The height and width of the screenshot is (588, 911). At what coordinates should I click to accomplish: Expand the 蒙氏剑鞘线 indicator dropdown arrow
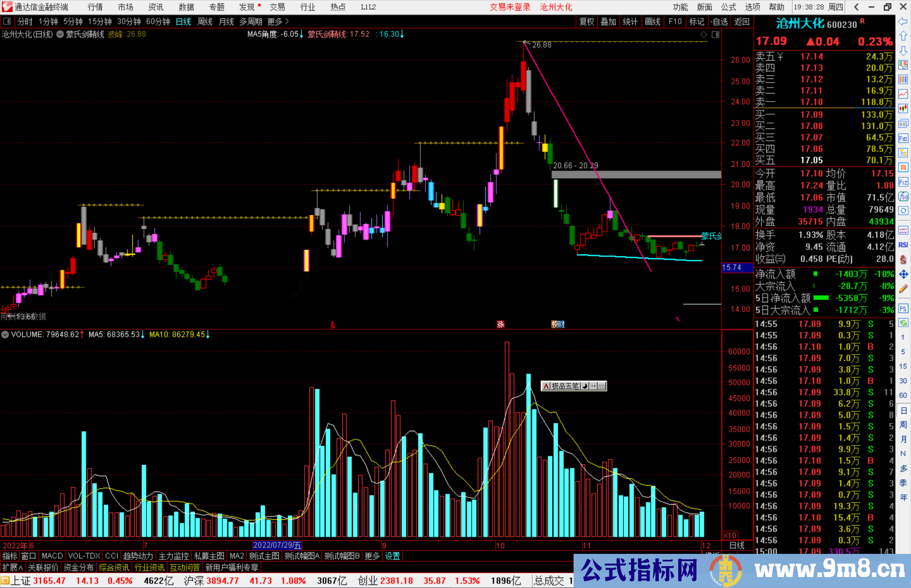pos(60,35)
